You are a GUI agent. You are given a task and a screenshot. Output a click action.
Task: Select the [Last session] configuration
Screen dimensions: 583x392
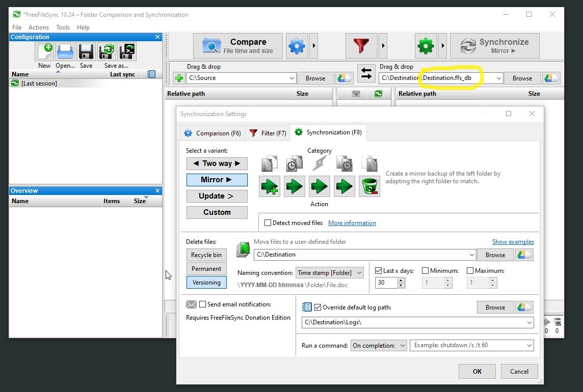click(39, 83)
